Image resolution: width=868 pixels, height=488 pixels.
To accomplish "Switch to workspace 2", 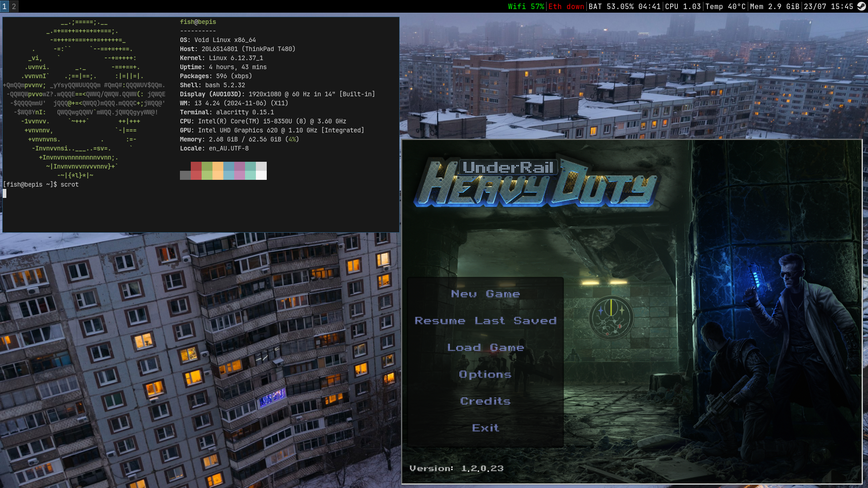I will 14,6.
